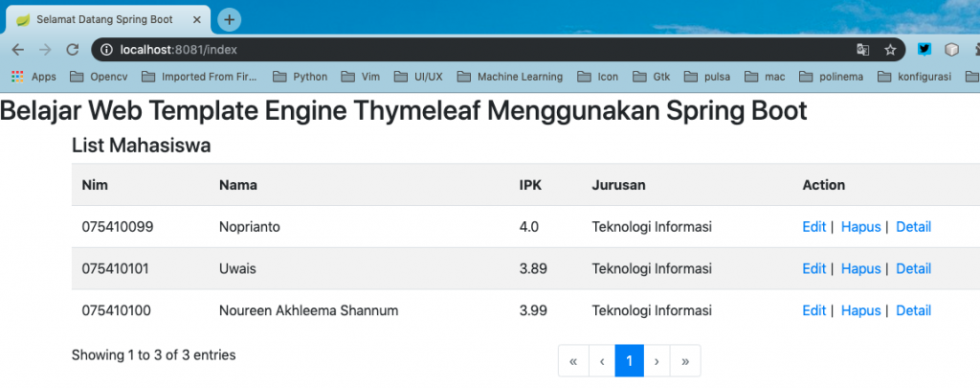This screenshot has width=980, height=388.
Task: Click Showing 1 to 3 of 3 entries
Action: coord(154,355)
